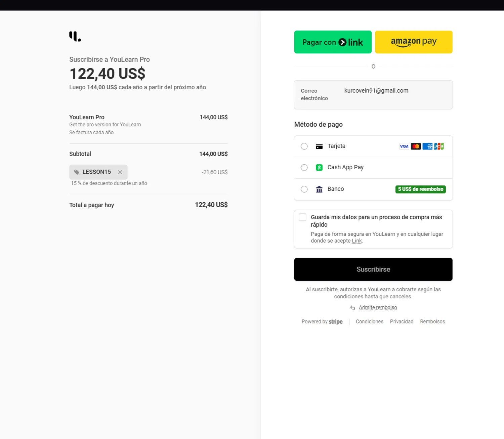The height and width of the screenshot is (439, 504).
Task: Click the Se factura cada año text
Action: pos(91,133)
